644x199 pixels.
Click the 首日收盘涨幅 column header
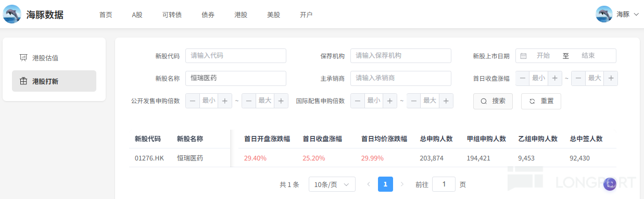click(322, 139)
